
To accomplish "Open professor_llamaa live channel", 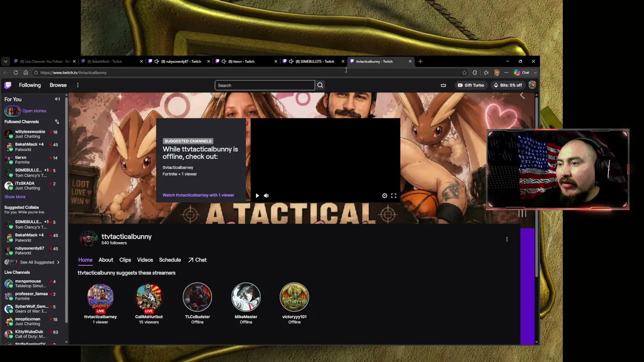I will coord(33,296).
